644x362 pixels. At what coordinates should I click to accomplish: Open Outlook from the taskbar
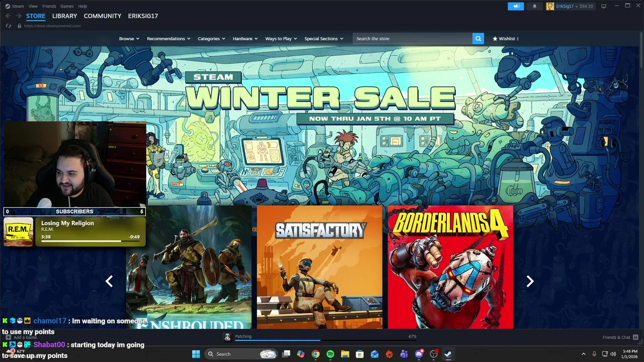[374, 354]
